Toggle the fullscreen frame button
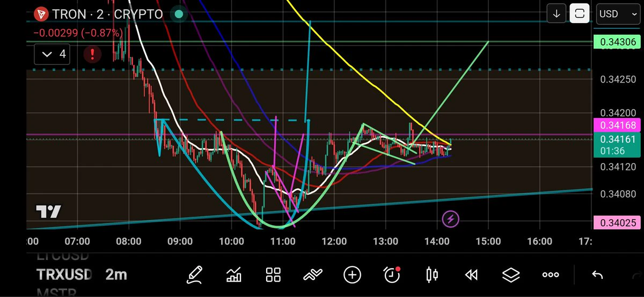Screen dimensions: 644x297 tap(580, 14)
